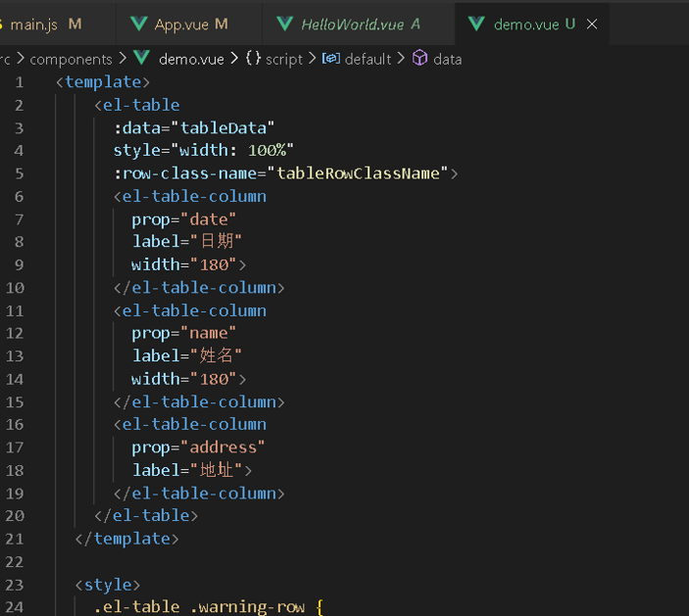Place cursor on tableRowClassName attribute value
689x616 pixels.
coord(358,173)
